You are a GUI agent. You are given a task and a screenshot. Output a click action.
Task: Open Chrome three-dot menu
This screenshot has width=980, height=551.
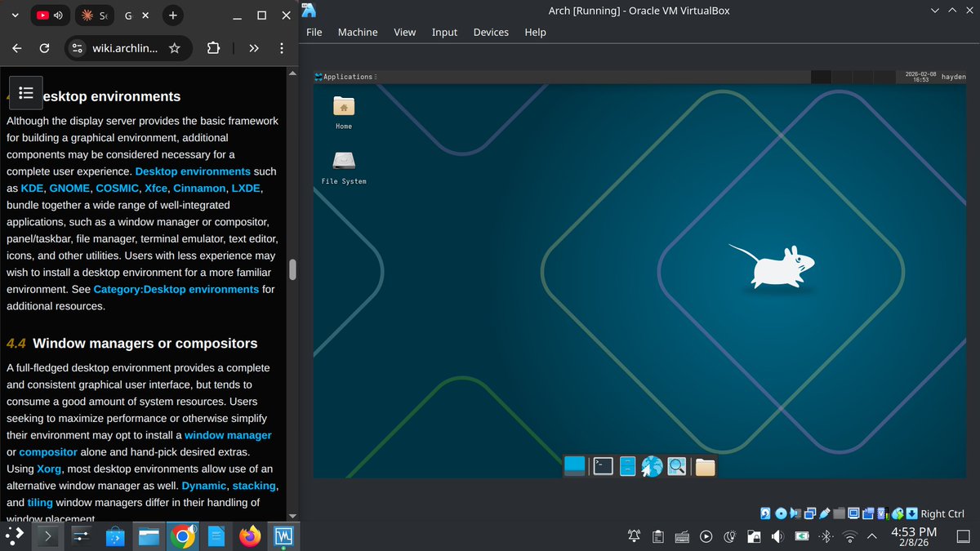(x=281, y=48)
